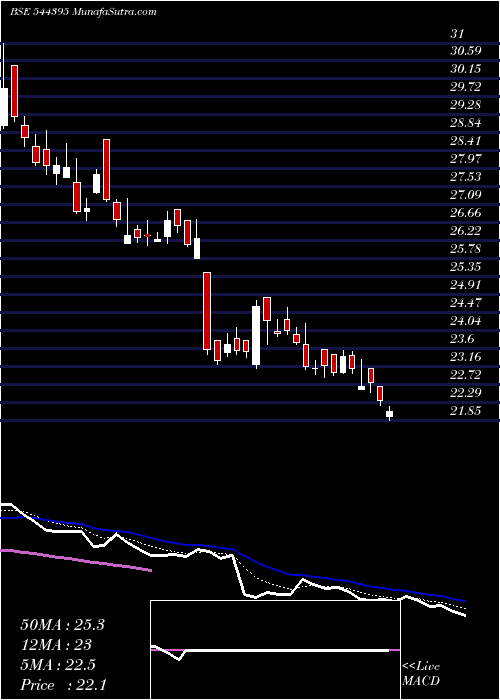Image resolution: width=500 pixels, height=700 pixels.
Task: Click the 28.84 price level label
Action: point(466,123)
